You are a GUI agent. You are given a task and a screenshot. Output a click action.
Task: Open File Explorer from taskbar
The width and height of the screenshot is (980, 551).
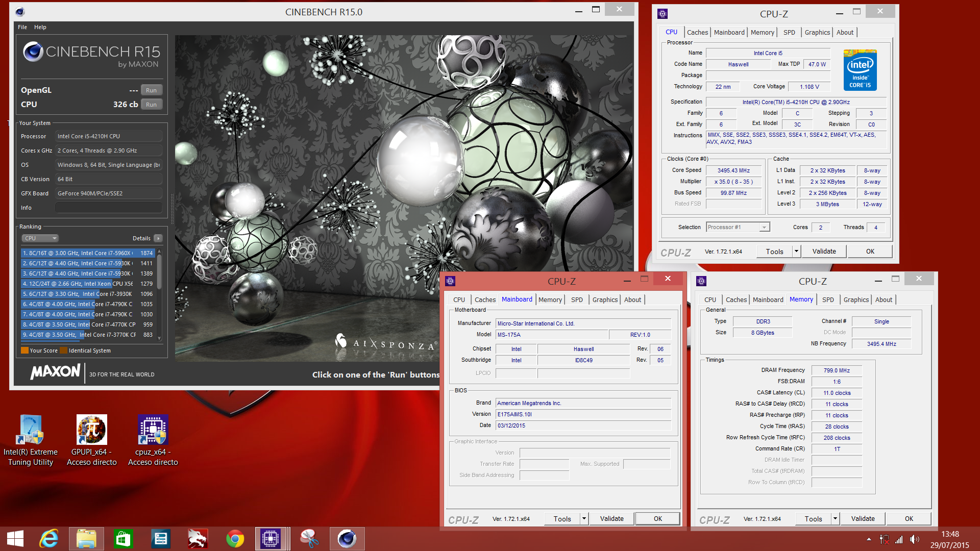pos(86,539)
